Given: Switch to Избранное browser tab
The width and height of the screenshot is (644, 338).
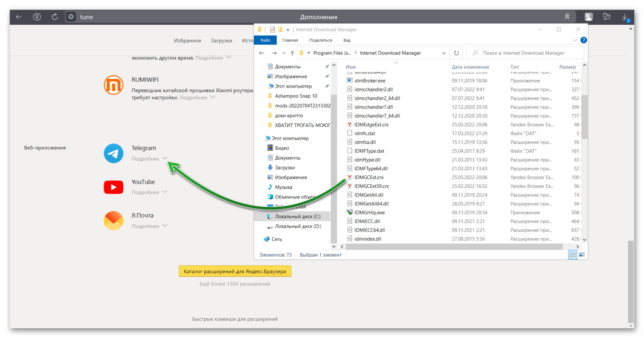Looking at the screenshot, I should coord(187,41).
